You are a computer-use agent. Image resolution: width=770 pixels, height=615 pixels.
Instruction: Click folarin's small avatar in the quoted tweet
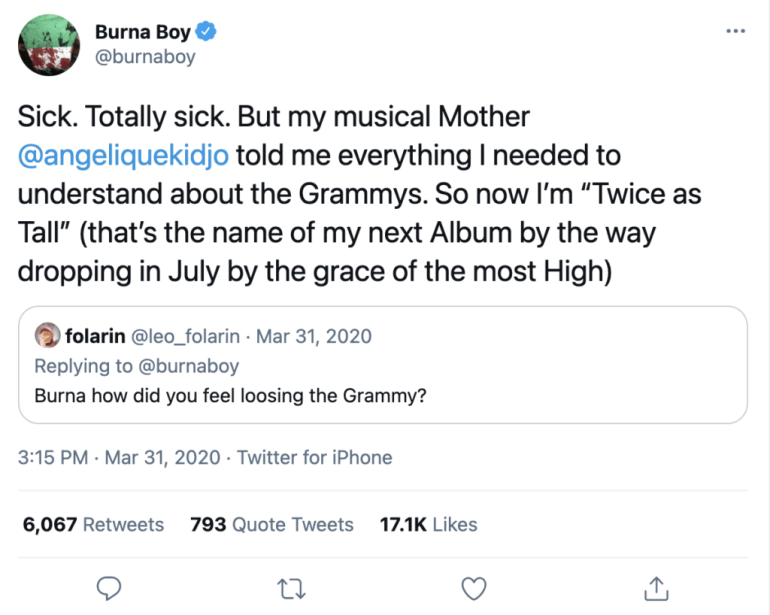point(47,335)
